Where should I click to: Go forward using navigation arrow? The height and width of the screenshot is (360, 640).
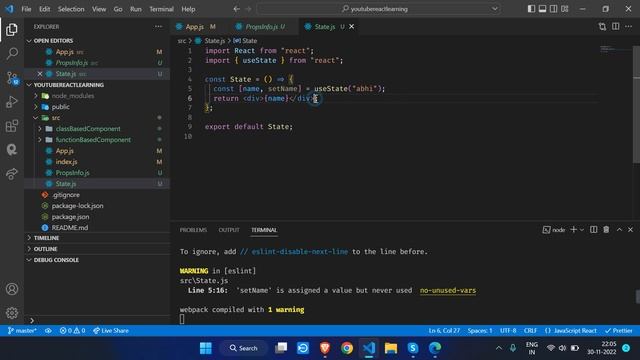click(248, 9)
